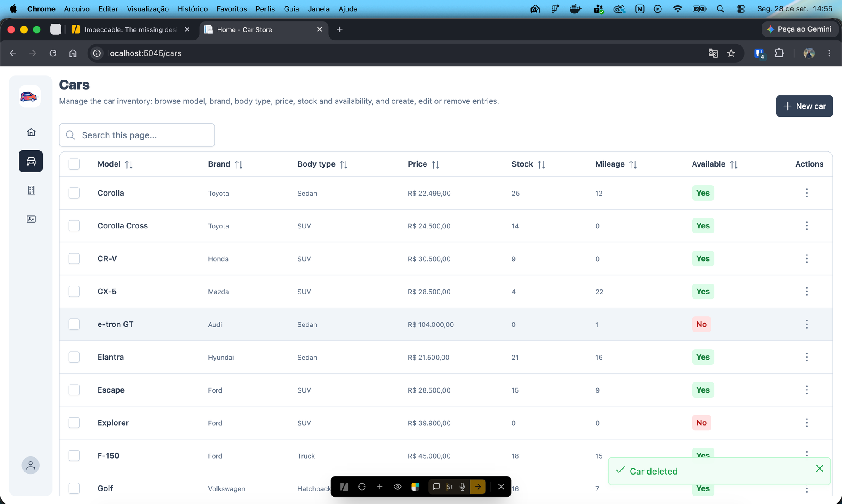This screenshot has height=504, width=842.
Task: Dismiss the Car deleted notification
Action: tap(819, 469)
